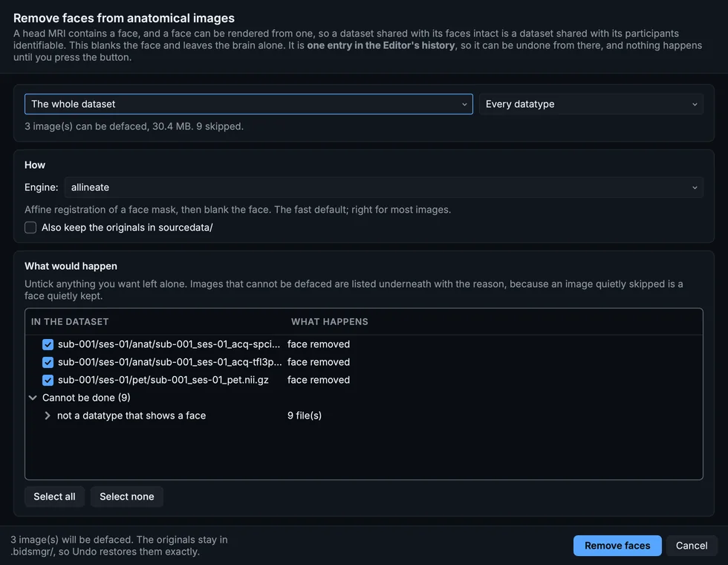Select the acq-spci anat file row text
The width and height of the screenshot is (728, 565).
tap(169, 344)
